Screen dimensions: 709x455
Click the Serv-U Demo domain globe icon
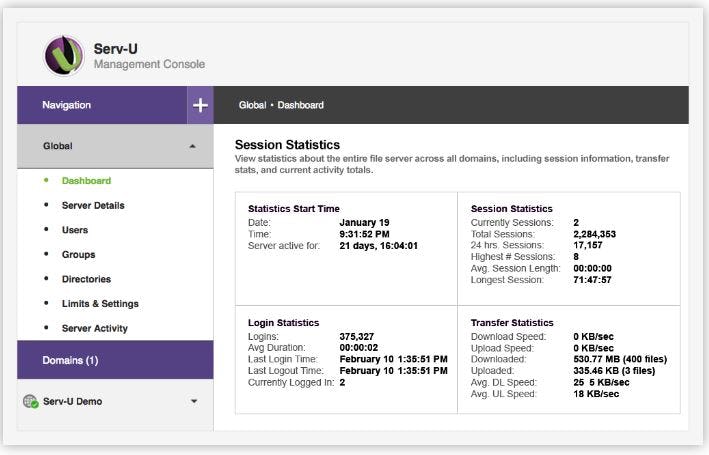coord(30,401)
